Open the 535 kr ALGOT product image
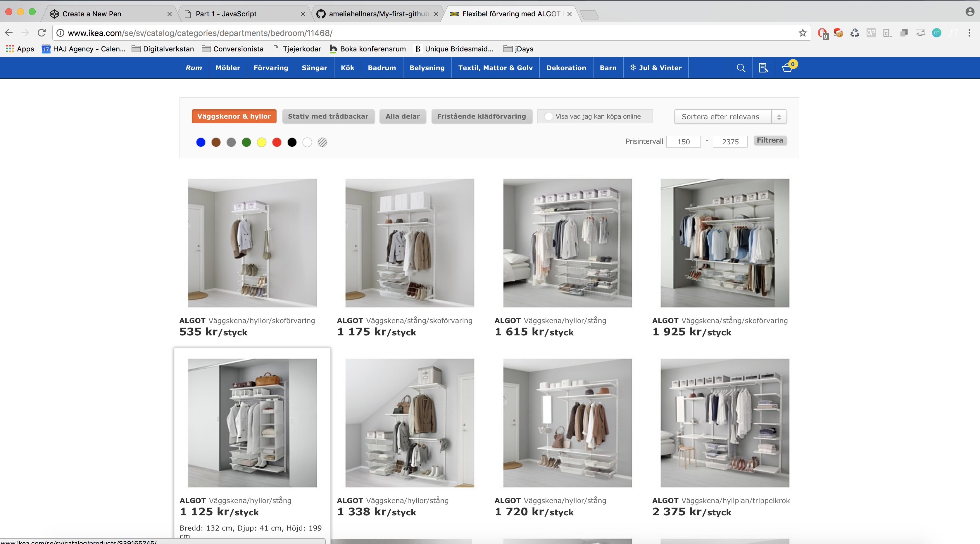 click(252, 243)
